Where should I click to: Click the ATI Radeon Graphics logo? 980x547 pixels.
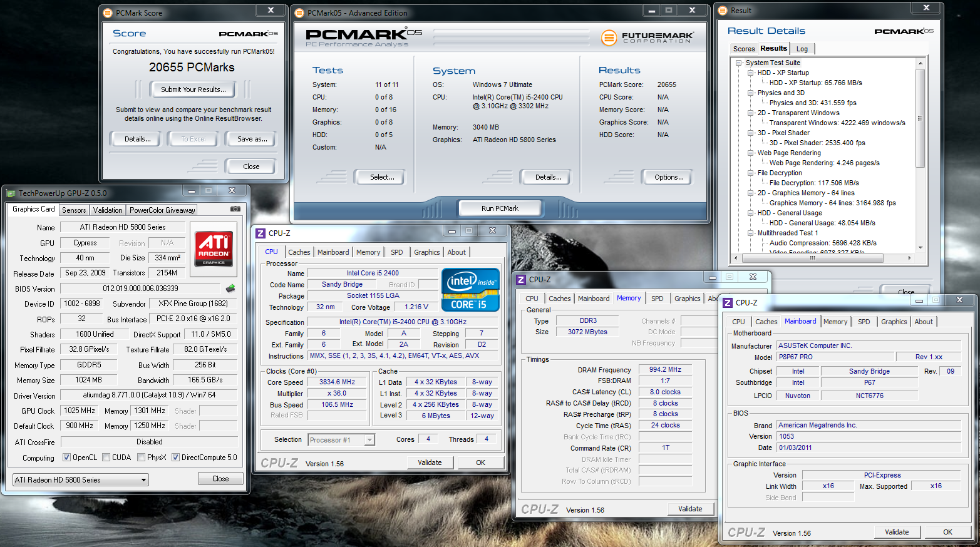[x=214, y=249]
